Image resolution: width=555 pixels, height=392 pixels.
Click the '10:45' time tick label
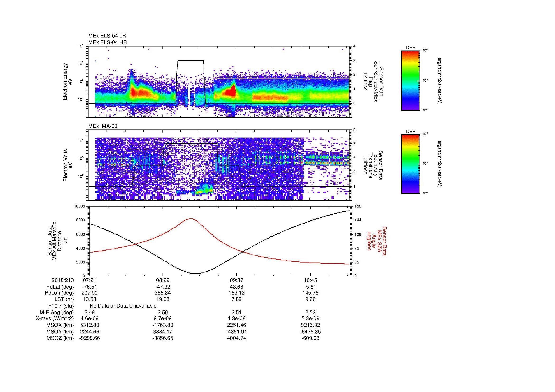coord(310,280)
